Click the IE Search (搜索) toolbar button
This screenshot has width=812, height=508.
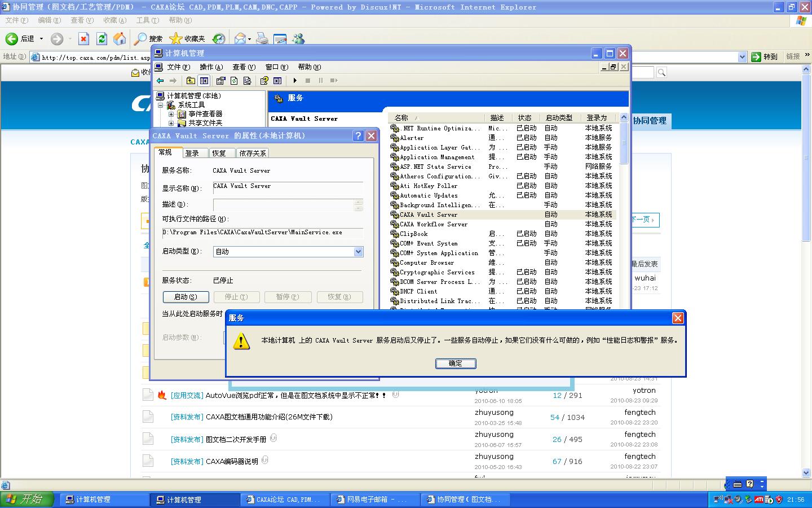[x=148, y=38]
